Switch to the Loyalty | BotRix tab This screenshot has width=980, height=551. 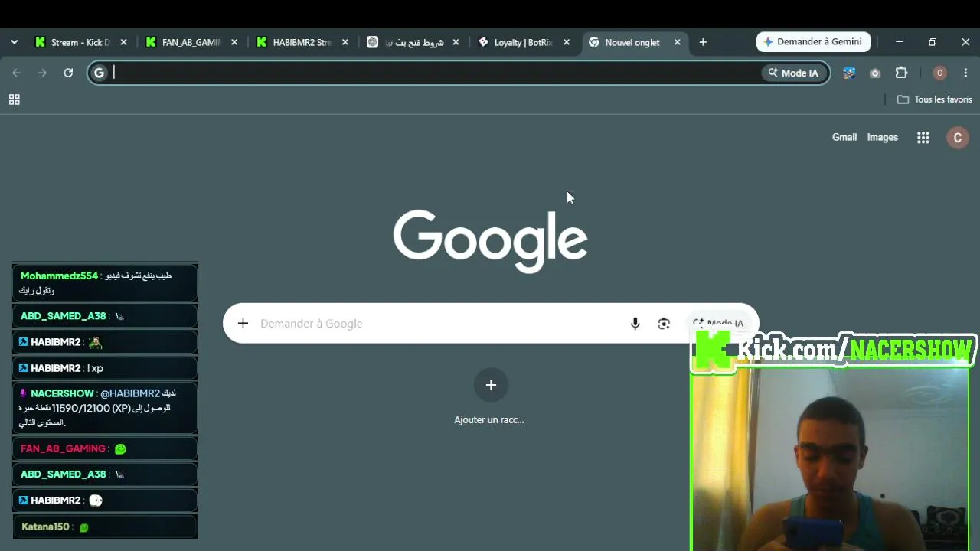pos(524,42)
